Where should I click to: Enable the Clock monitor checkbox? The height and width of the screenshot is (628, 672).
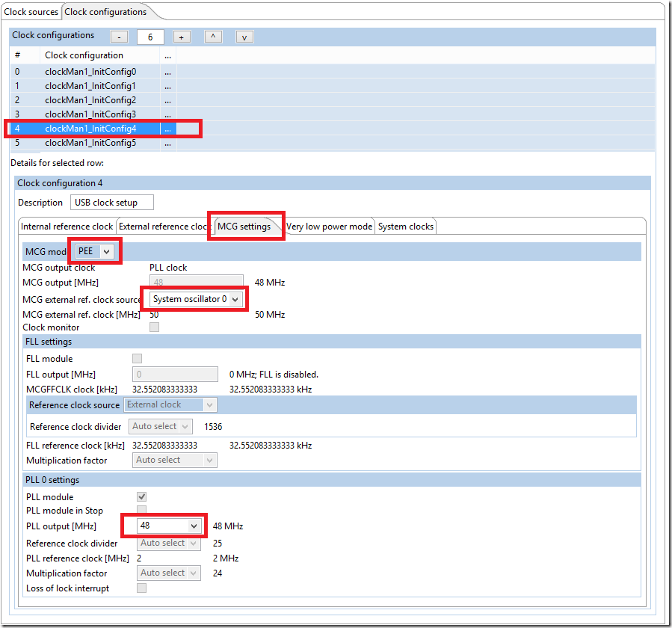pos(154,327)
